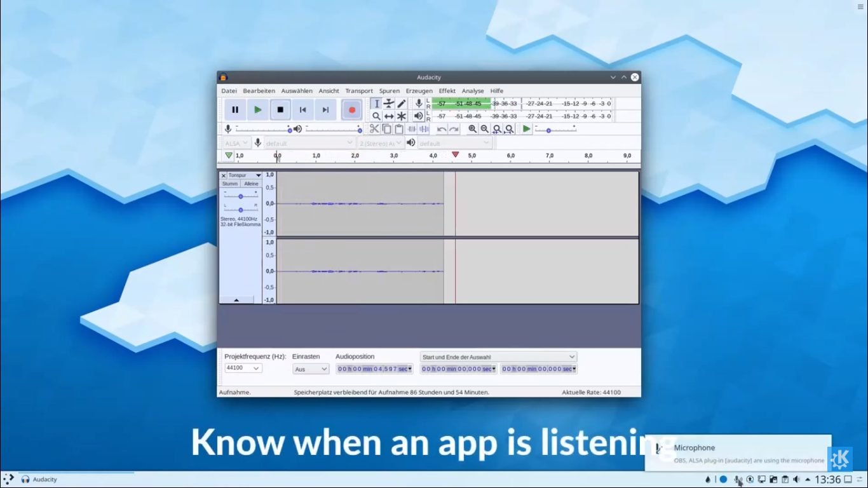
Task: Open the Bearbeiten menu
Action: [259, 91]
